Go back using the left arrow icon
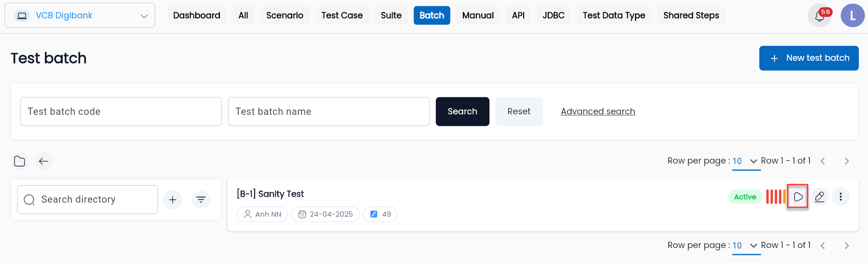The width and height of the screenshot is (868, 263). click(43, 161)
